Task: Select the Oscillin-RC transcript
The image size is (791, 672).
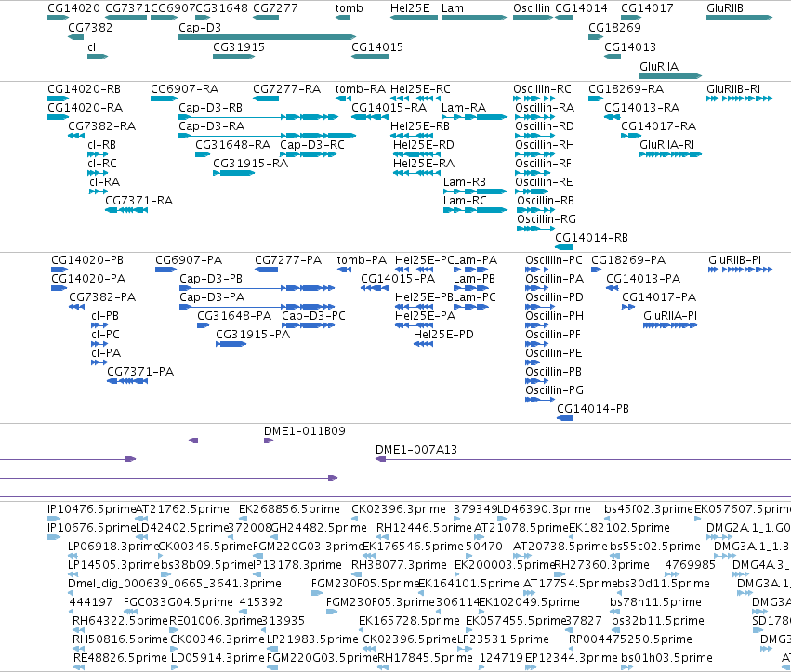Action: 534,99
